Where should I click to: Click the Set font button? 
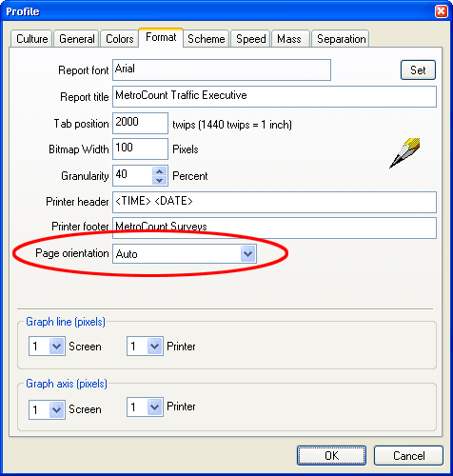click(418, 70)
